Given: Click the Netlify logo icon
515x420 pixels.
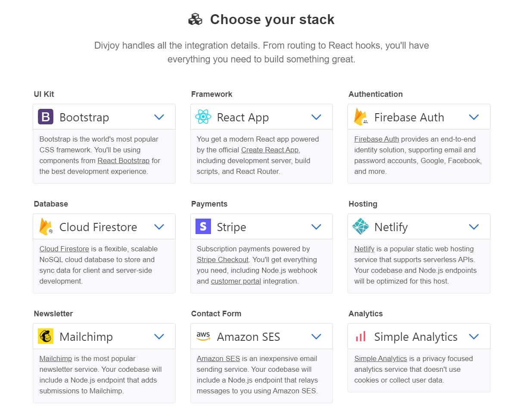Looking at the screenshot, I should coord(360,227).
